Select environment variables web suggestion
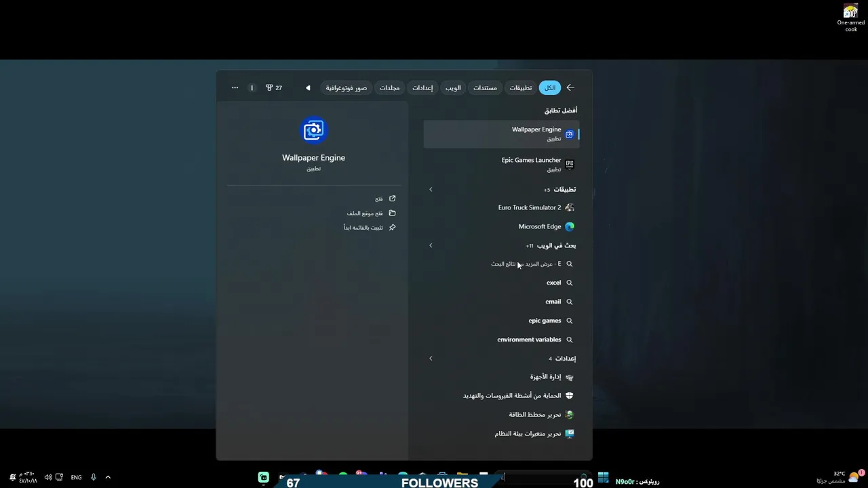The width and height of the screenshot is (868, 488). (502, 340)
